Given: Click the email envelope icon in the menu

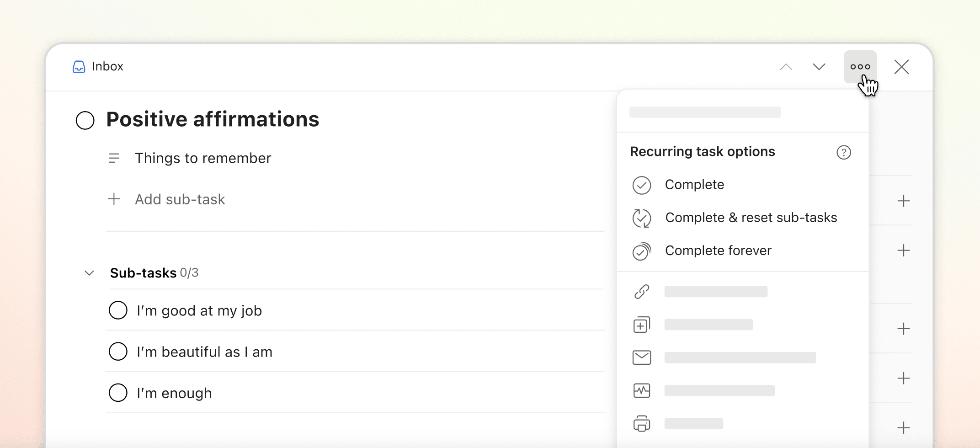Looking at the screenshot, I should click(x=642, y=357).
